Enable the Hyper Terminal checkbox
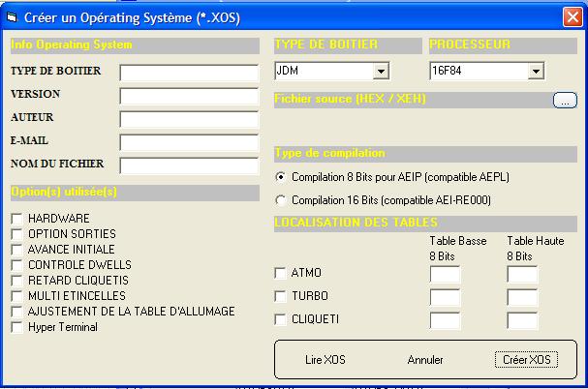 [16, 327]
